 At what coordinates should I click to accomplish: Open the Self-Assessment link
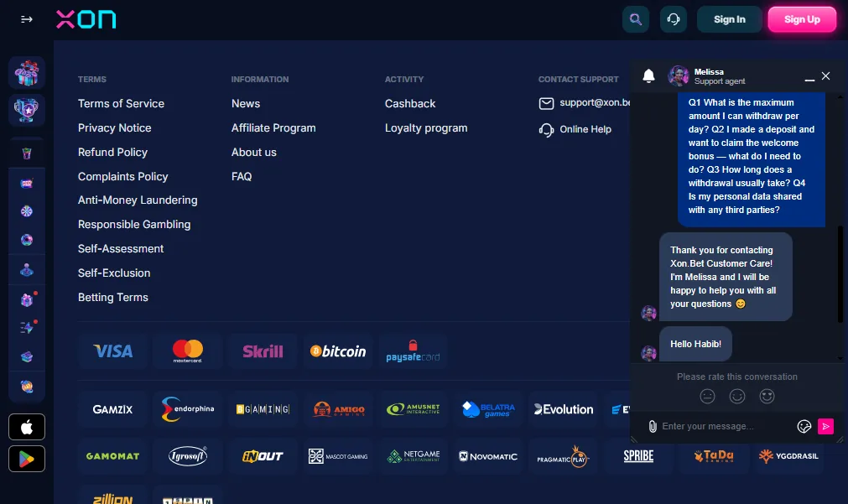[x=121, y=249]
